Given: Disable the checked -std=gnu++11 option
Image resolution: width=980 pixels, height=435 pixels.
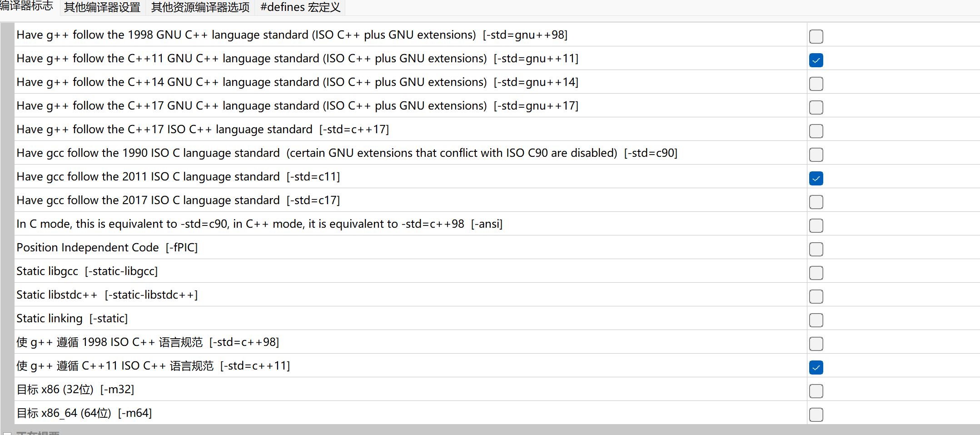Looking at the screenshot, I should point(816,60).
